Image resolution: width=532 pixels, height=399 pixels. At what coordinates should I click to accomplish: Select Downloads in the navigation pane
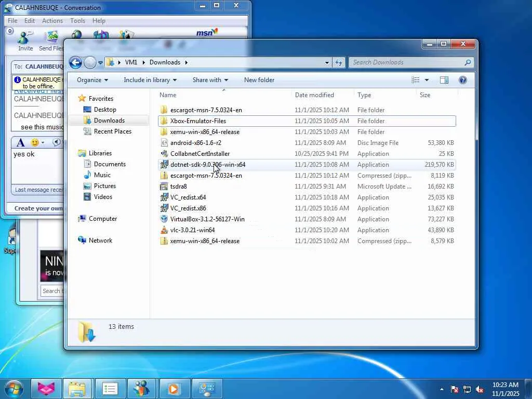pyautogui.click(x=109, y=121)
